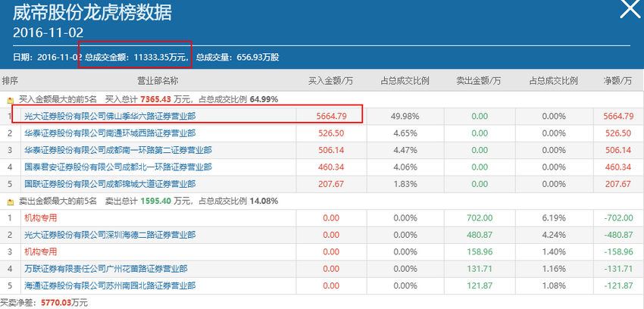Viewport: 644px width, 309px height.
Task: Open 光大证券股份有限公司佛山季华六路证券营业部 link
Action: point(110,117)
